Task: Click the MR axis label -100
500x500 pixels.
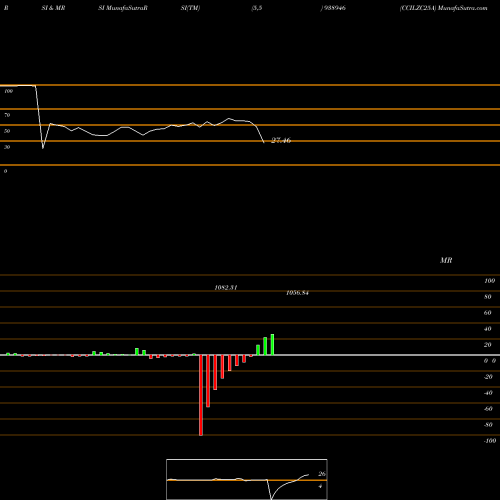Action: [x=490, y=441]
